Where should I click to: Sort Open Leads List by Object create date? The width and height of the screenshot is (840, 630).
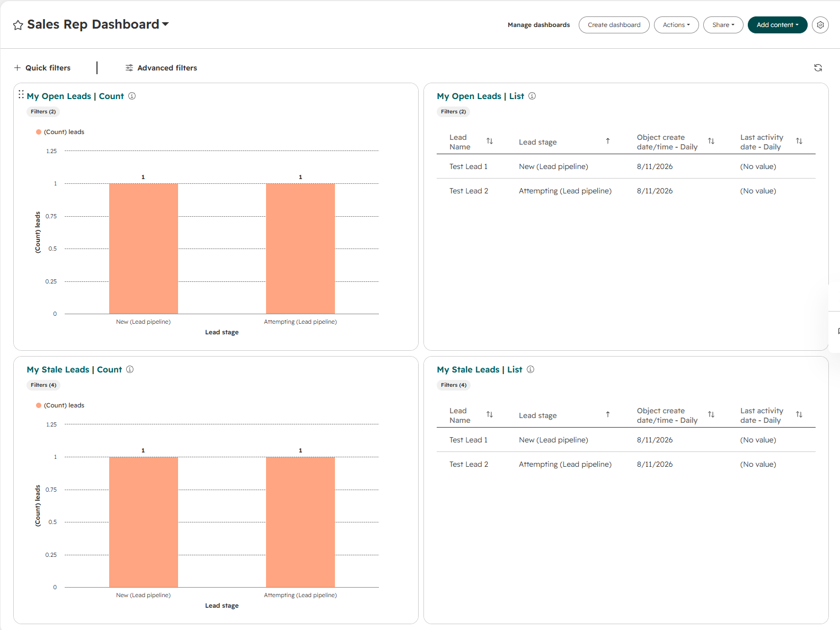pyautogui.click(x=711, y=141)
